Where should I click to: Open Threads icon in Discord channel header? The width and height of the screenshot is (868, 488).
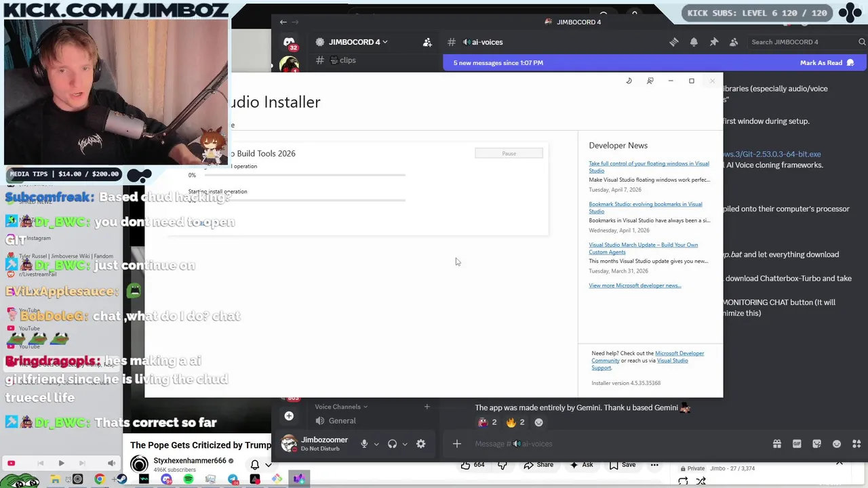[x=673, y=42]
